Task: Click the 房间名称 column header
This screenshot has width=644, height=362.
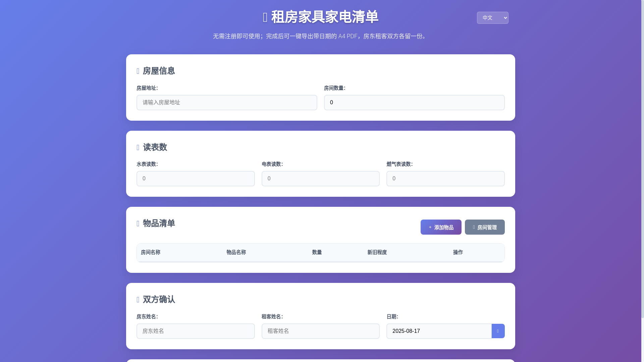Action: [150, 252]
